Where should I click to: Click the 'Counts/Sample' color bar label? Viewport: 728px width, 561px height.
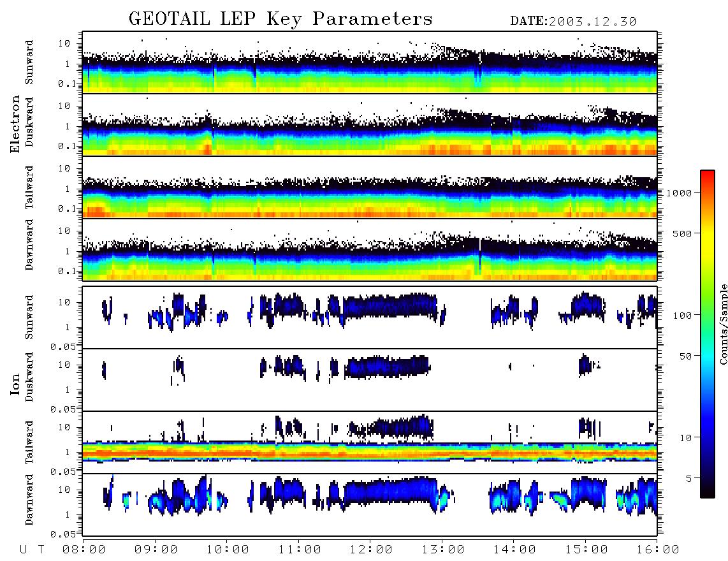pos(723,324)
